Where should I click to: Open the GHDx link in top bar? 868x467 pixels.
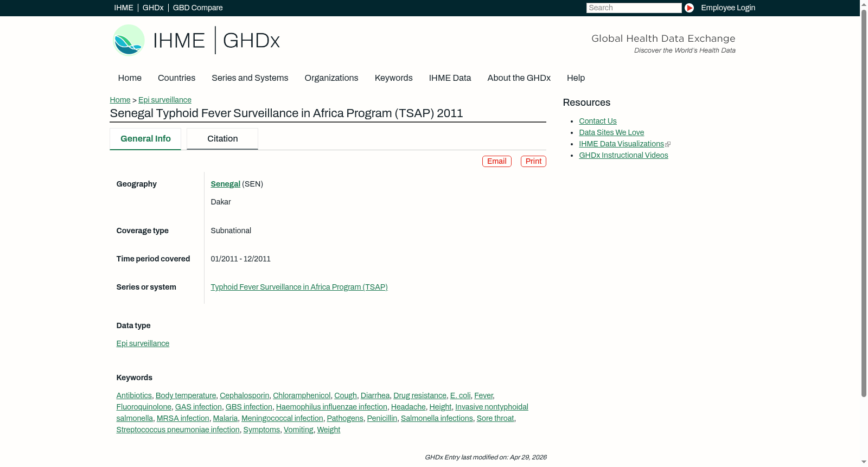click(153, 8)
